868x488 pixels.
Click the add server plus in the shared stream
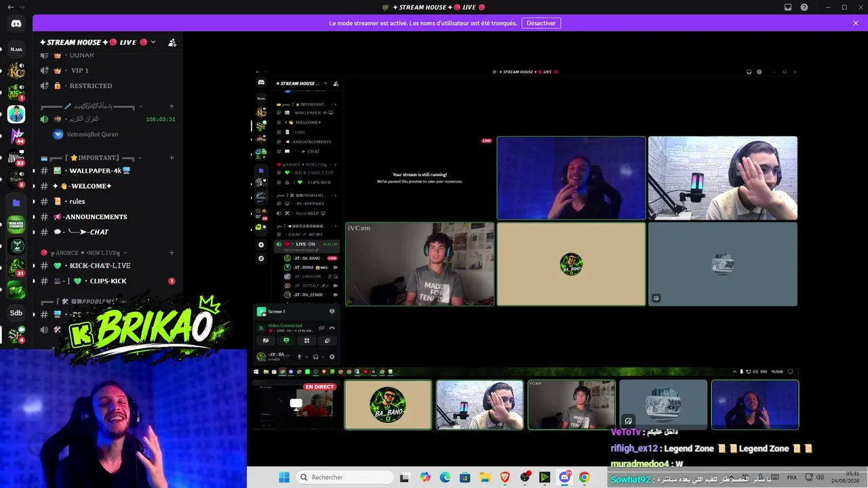[x=261, y=245]
